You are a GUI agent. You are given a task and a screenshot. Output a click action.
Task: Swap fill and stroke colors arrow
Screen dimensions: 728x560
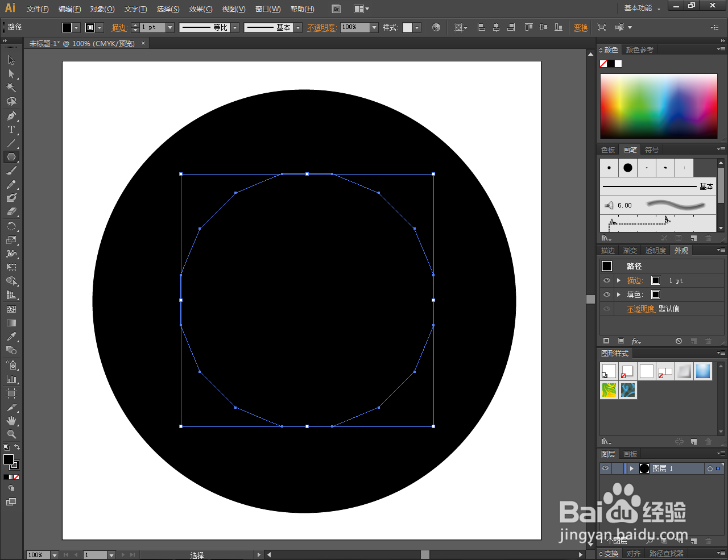(17, 447)
